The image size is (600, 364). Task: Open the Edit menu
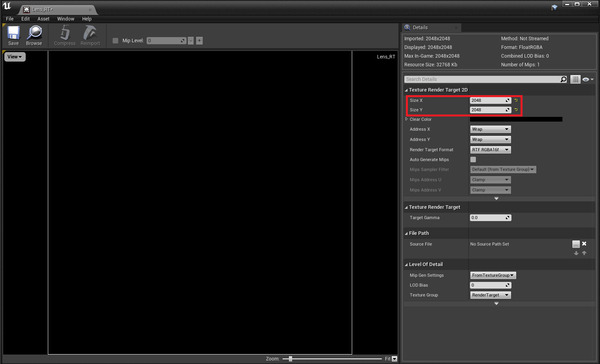coord(25,19)
